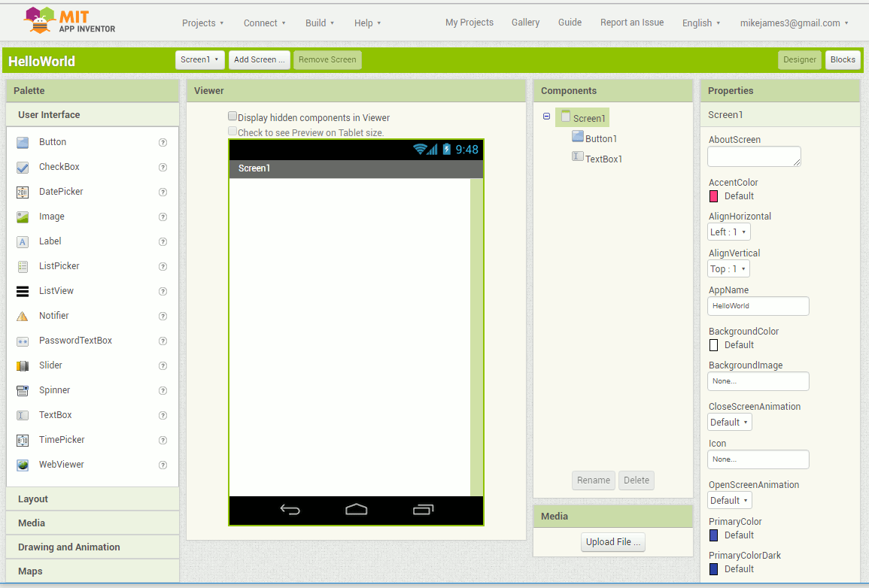Screen dimensions: 869x588
Task: Select TextBox1 in the Components panel
Action: pos(602,159)
